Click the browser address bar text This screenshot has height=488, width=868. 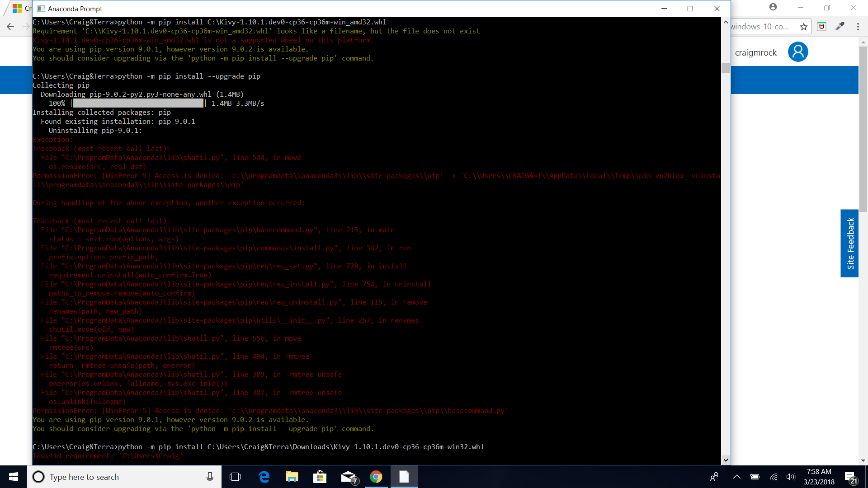(x=760, y=27)
